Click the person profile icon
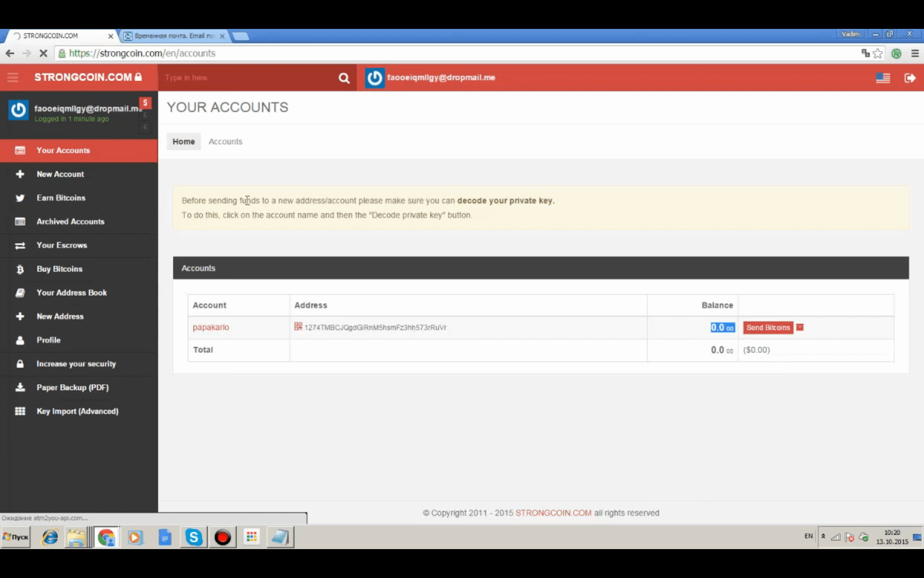924x578 pixels. point(20,340)
